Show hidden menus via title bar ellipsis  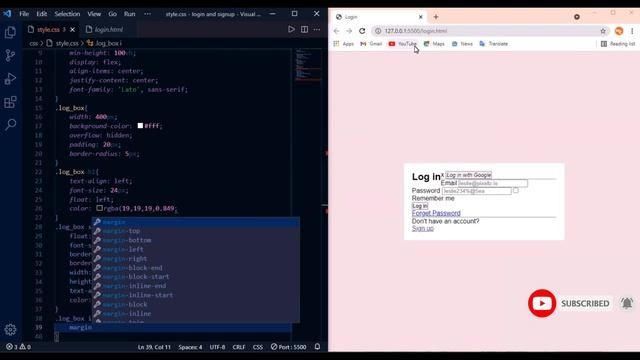coord(147,14)
